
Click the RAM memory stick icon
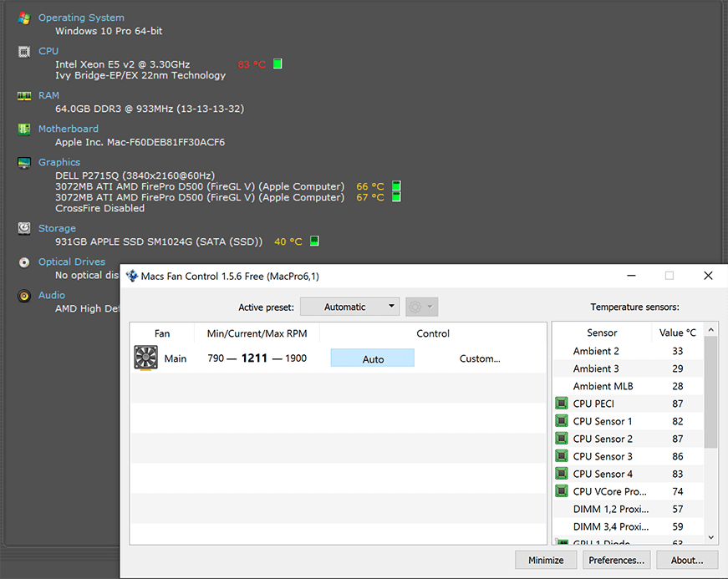[x=24, y=95]
